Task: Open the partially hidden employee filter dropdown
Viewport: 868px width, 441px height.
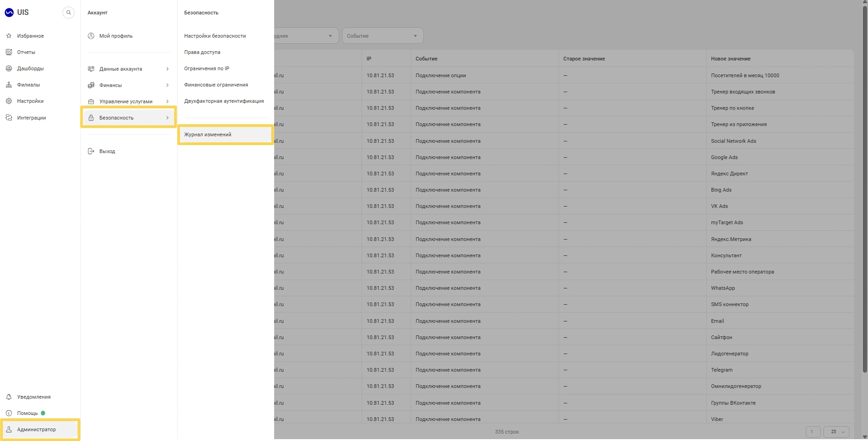Action: coord(306,36)
